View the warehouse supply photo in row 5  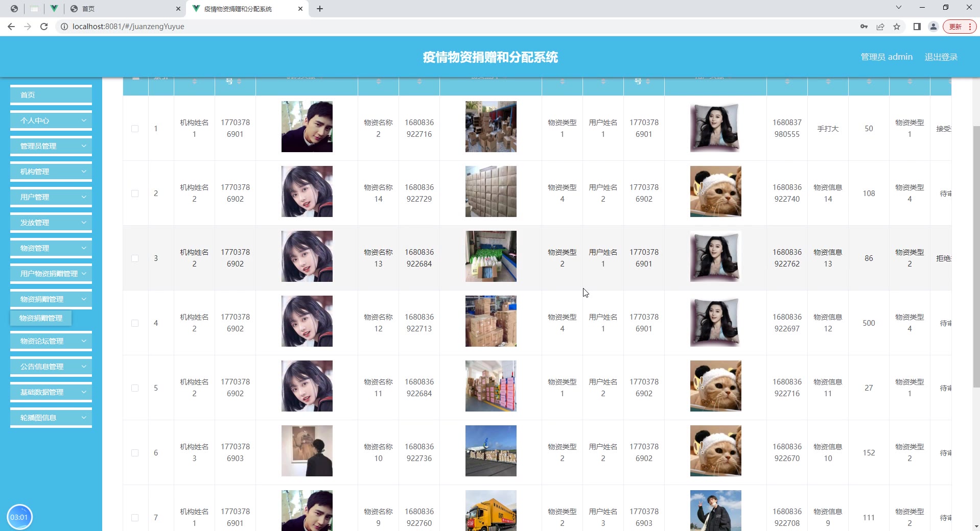coord(491,386)
